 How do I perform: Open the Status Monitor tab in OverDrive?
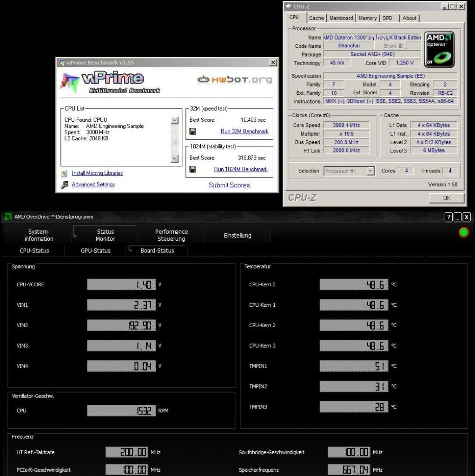pos(106,235)
